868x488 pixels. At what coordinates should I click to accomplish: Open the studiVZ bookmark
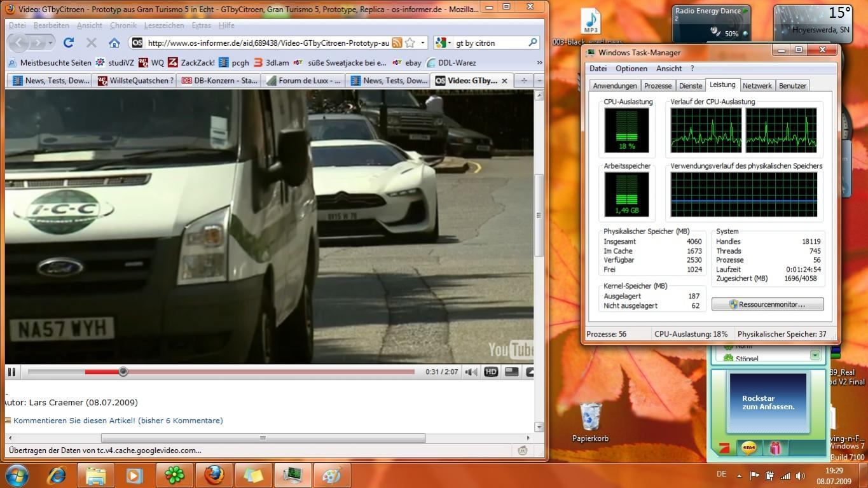(115, 62)
